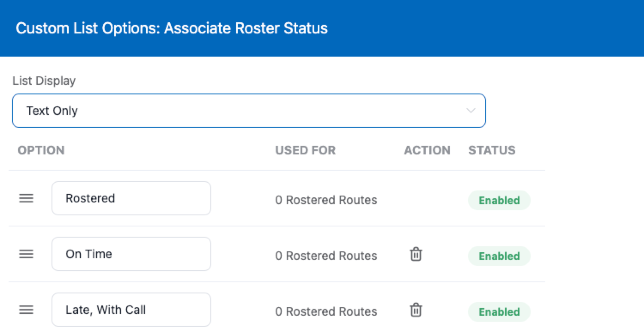Click the chevron arrow in Text Only selector
The width and height of the screenshot is (644, 332).
pos(471,111)
